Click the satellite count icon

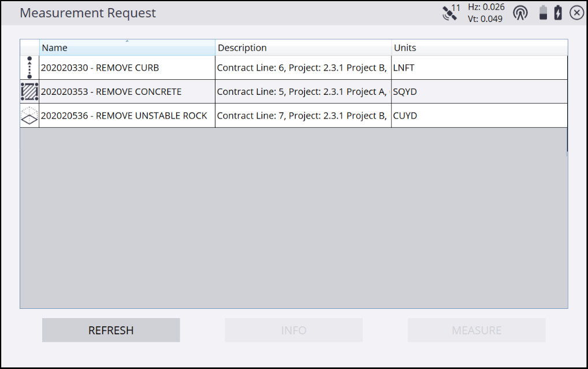pos(451,13)
